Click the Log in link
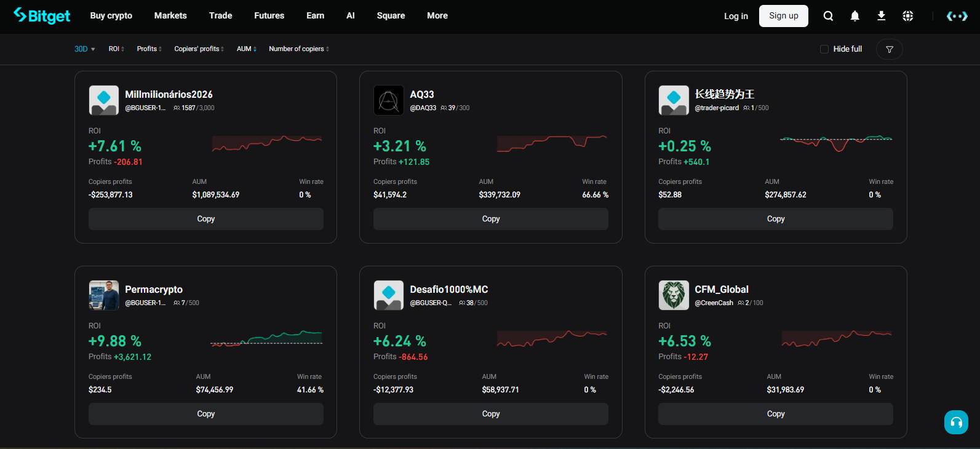Viewport: 980px width, 449px height. 736,16
